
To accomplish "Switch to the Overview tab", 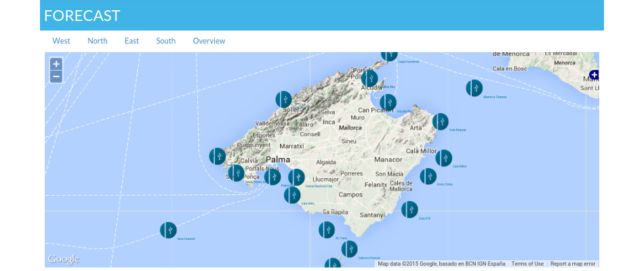I will point(209,41).
